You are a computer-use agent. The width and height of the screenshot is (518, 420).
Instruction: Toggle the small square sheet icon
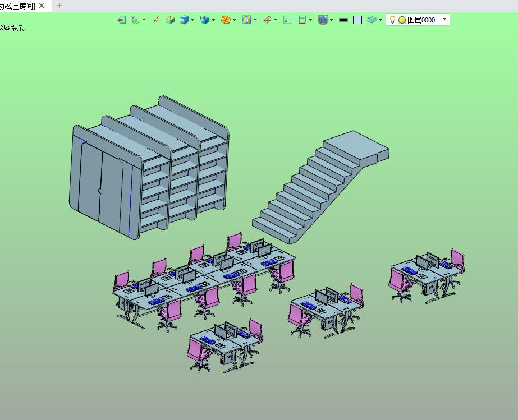[288, 20]
